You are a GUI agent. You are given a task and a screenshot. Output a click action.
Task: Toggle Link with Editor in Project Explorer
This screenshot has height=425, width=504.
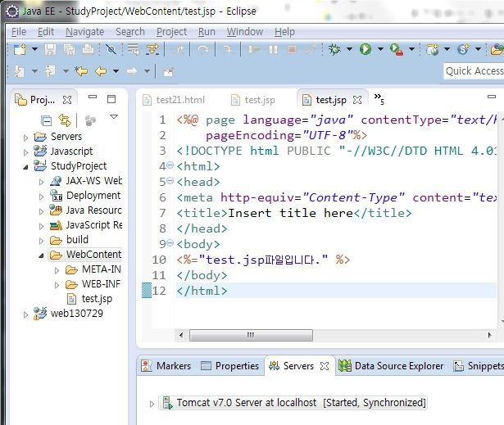tap(65, 120)
